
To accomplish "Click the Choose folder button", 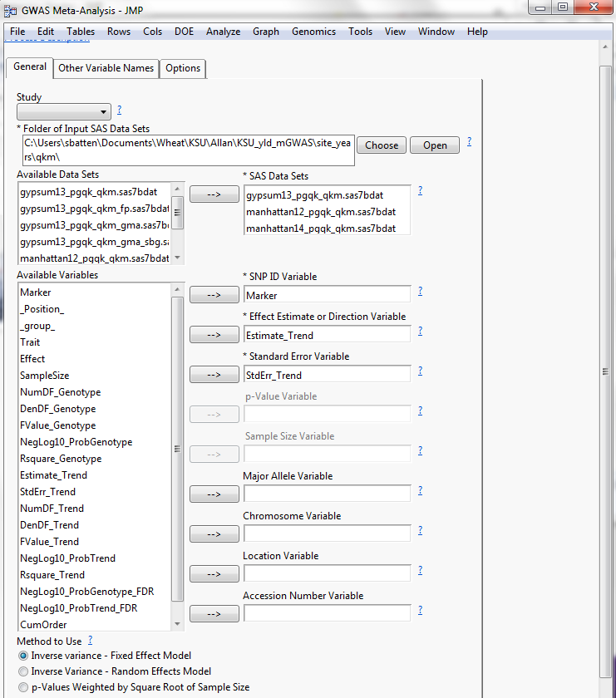I will 382,145.
